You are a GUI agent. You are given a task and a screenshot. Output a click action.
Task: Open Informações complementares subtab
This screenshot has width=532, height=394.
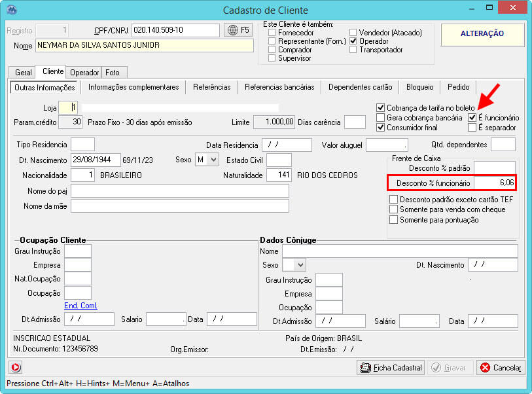(x=133, y=87)
